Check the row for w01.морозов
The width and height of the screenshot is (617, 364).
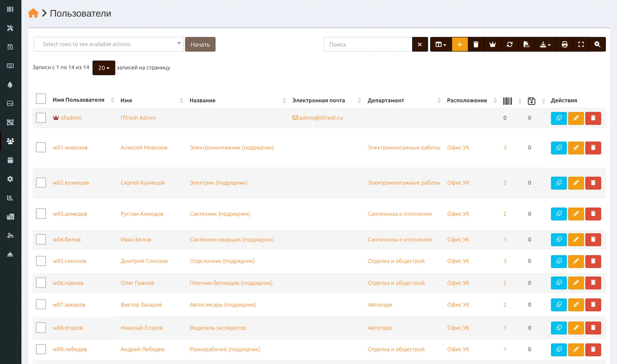[x=41, y=147]
